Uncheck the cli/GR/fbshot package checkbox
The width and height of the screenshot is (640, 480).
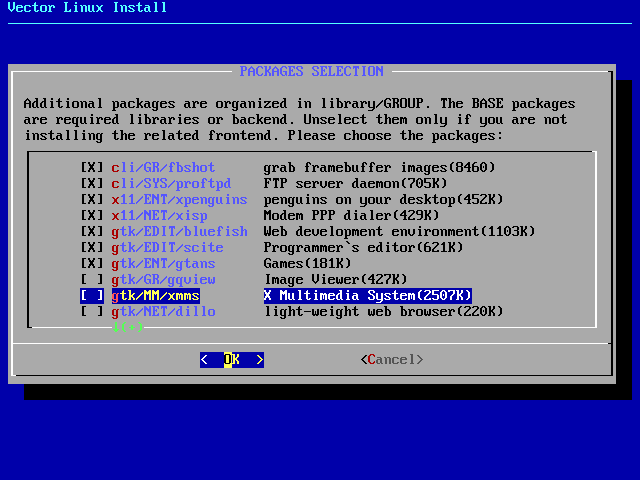pyautogui.click(x=92, y=167)
